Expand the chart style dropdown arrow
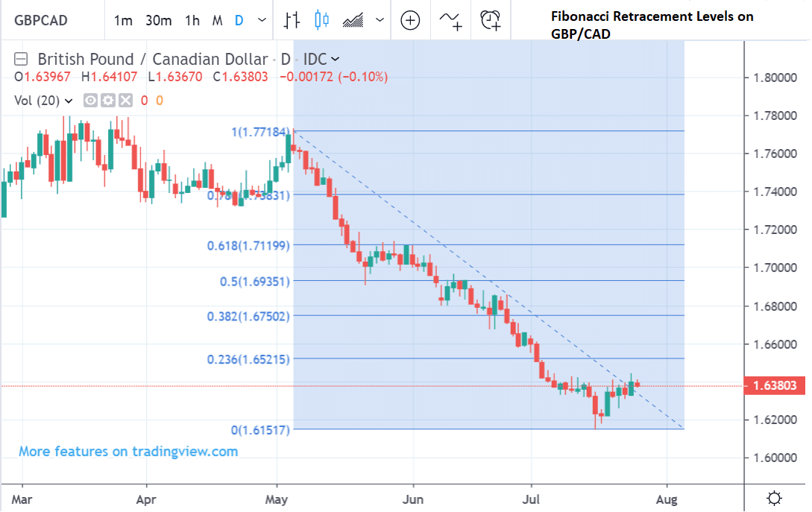 (380, 20)
